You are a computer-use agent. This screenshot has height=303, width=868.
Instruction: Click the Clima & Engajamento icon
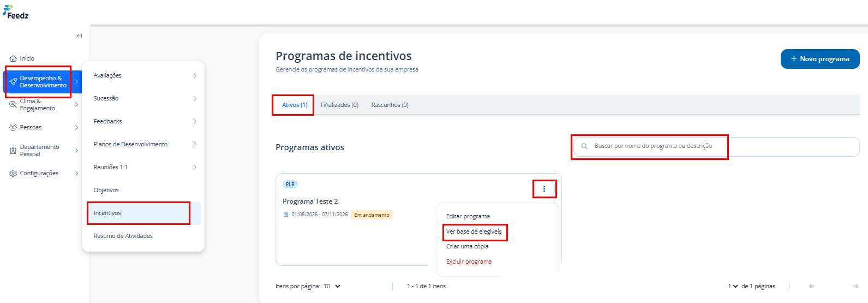point(13,104)
